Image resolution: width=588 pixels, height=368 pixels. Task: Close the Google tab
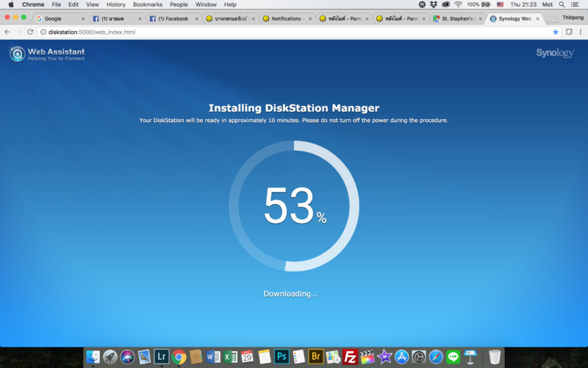click(x=83, y=18)
